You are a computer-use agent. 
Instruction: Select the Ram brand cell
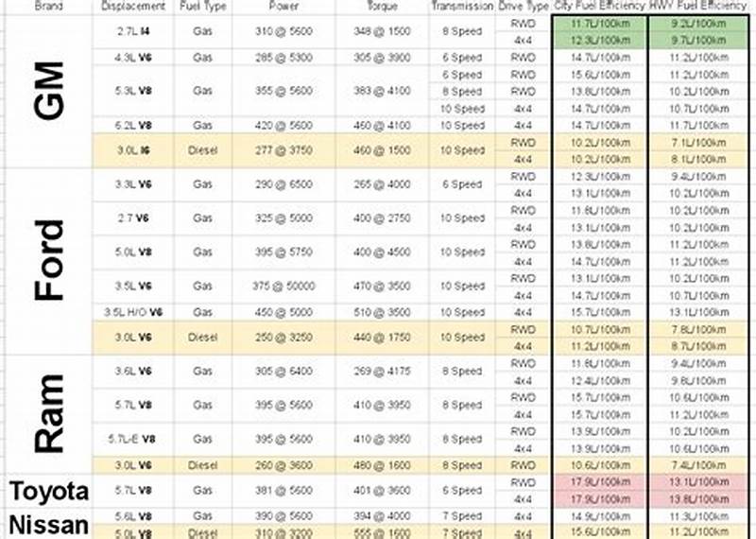(x=48, y=414)
